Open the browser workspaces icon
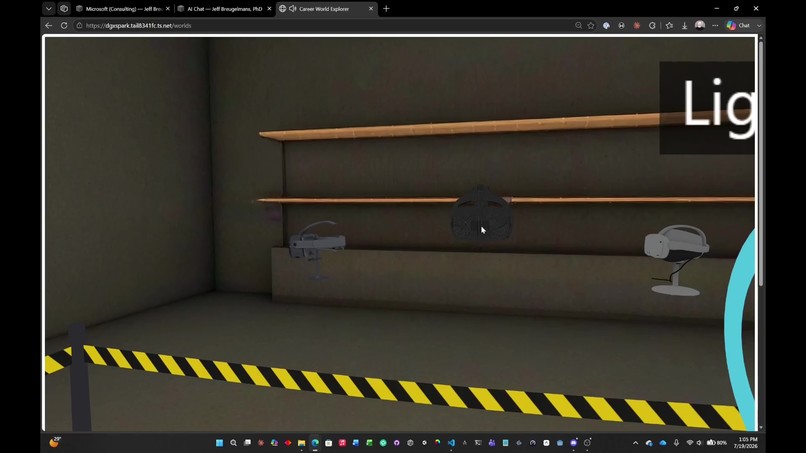 pyautogui.click(x=64, y=9)
